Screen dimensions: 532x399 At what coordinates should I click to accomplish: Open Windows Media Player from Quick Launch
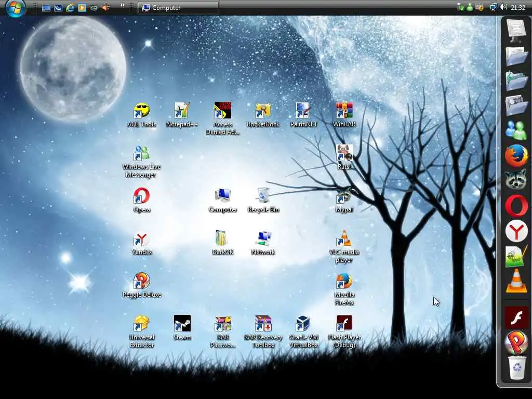(82, 7)
